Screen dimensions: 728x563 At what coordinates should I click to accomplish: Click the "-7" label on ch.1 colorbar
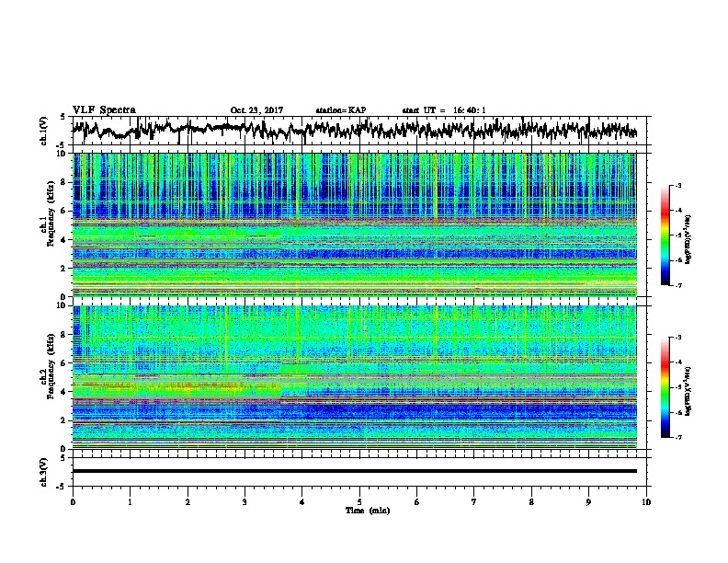tap(678, 285)
